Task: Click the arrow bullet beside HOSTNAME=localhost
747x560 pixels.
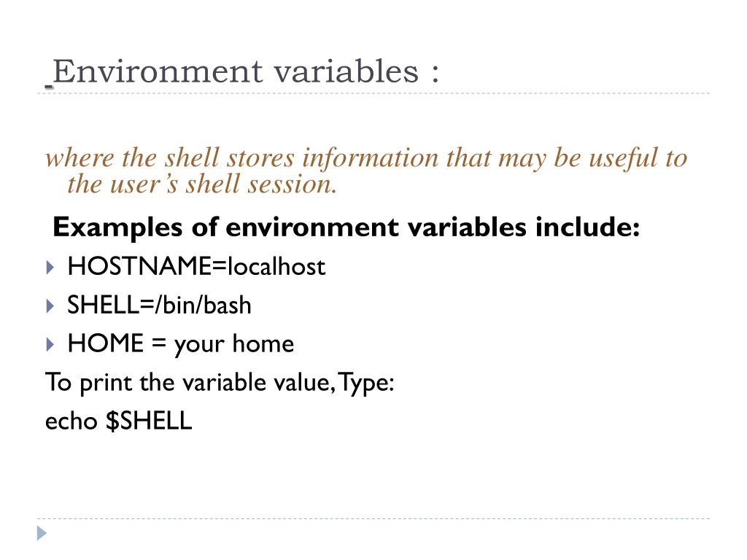Action: pos(50,267)
